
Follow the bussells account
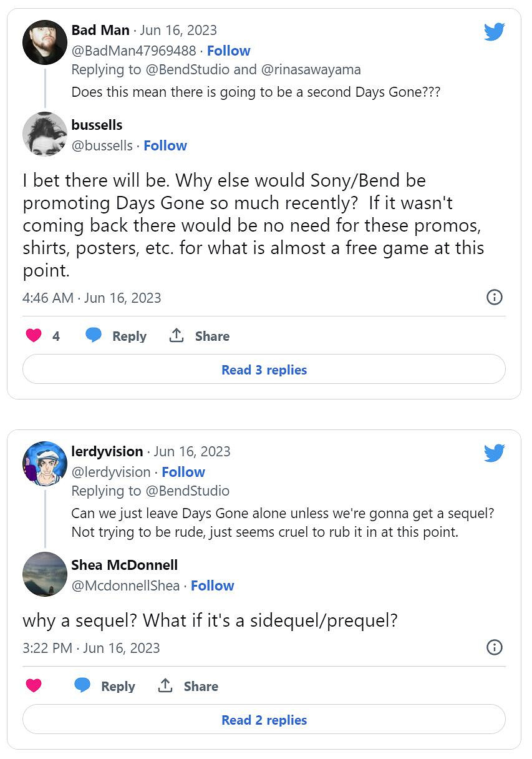pyautogui.click(x=165, y=145)
